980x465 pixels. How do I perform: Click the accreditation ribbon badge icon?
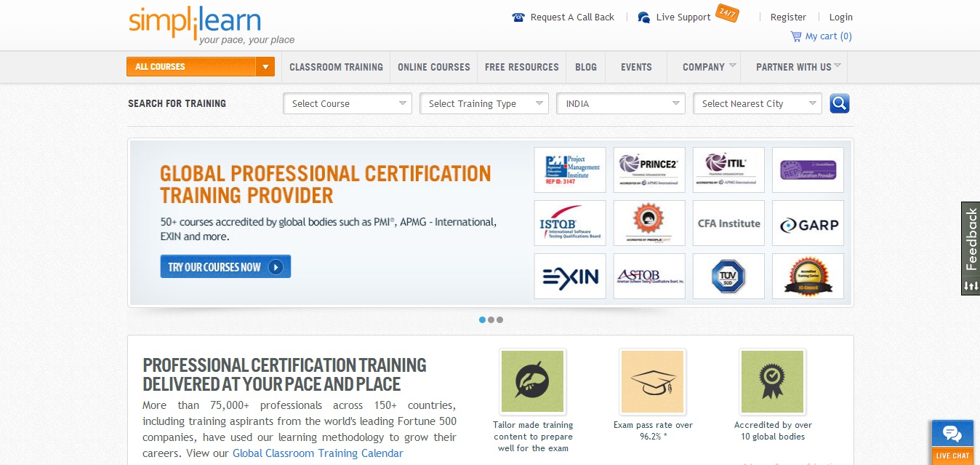(x=772, y=381)
